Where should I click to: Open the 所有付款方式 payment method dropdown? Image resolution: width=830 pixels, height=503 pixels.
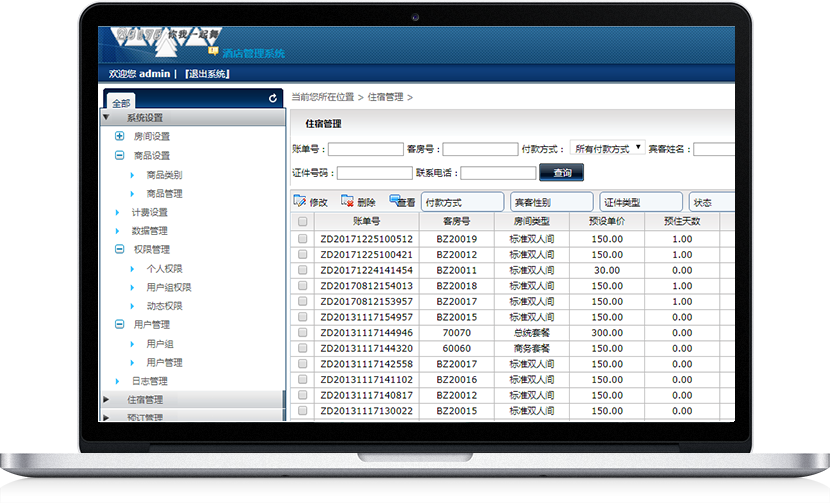point(608,148)
